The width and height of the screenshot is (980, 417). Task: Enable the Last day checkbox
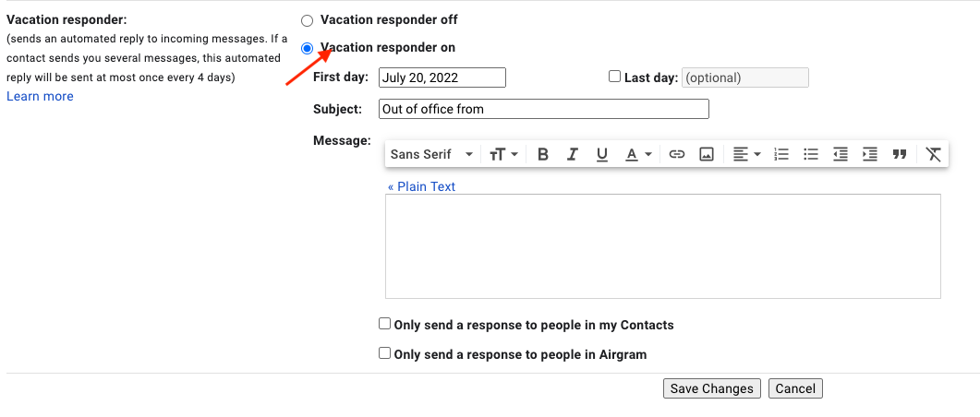[x=615, y=77]
